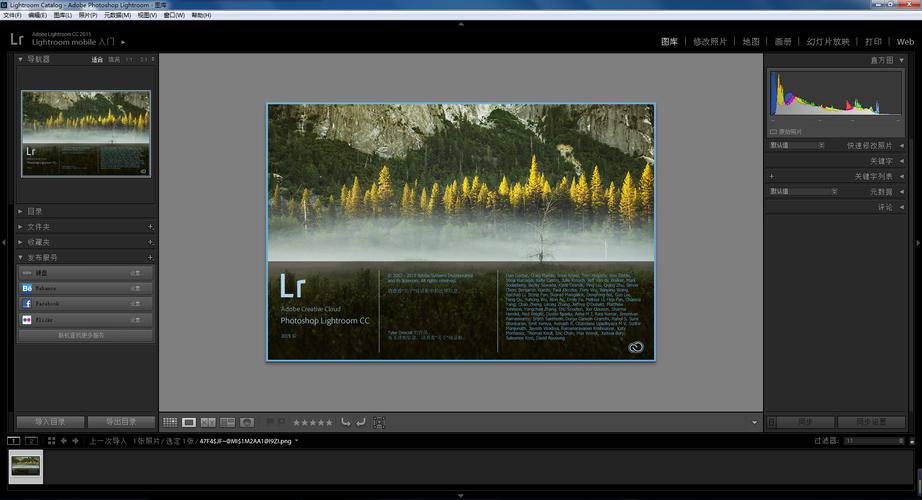Screen dimensions: 922x500
Task: Select the filmstrip photo thumbnail
Action: coord(26,465)
